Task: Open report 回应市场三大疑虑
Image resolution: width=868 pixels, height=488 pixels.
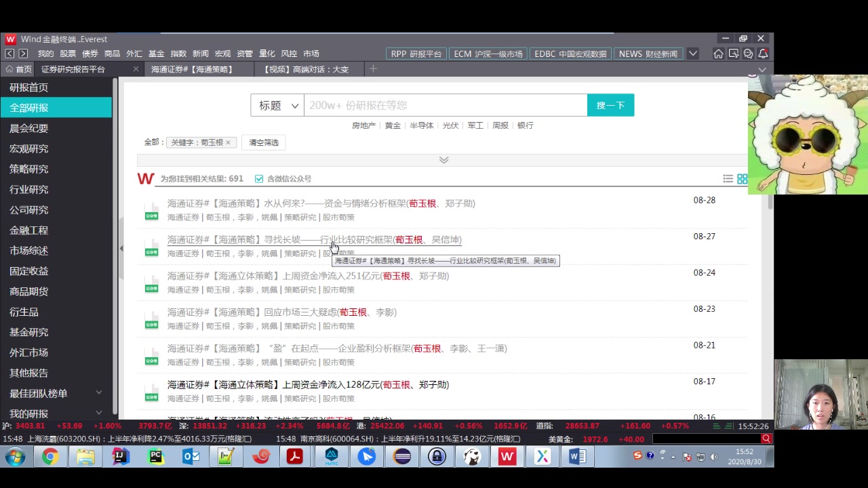Action: point(282,312)
